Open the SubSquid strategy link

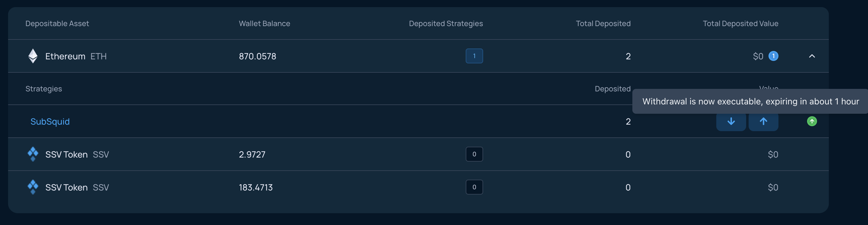[x=50, y=122]
